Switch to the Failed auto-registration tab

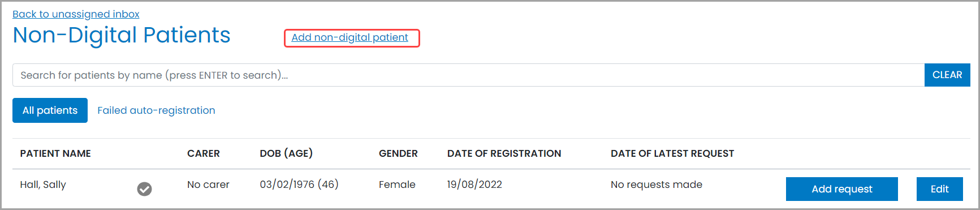coord(156,110)
